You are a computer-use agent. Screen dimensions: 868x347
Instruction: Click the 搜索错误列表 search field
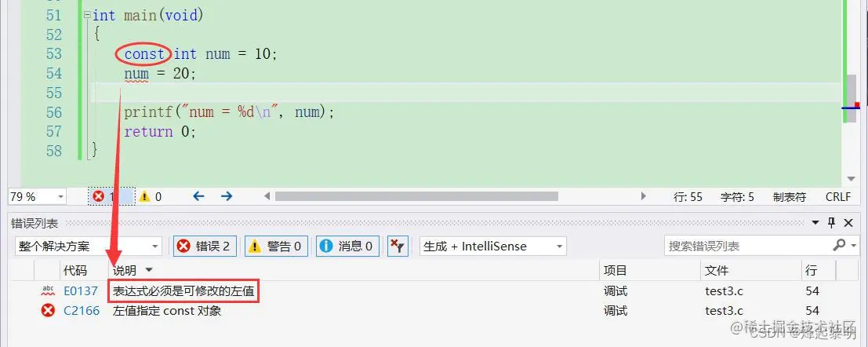click(747, 246)
